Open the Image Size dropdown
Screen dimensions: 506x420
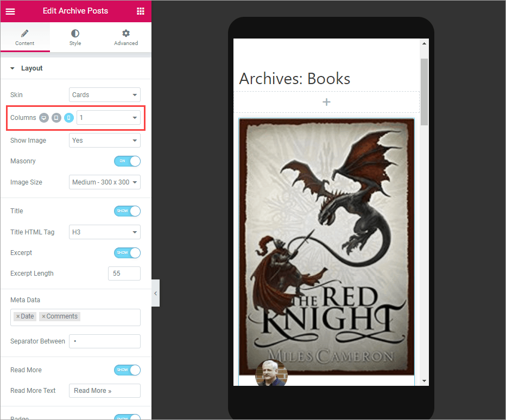click(105, 182)
